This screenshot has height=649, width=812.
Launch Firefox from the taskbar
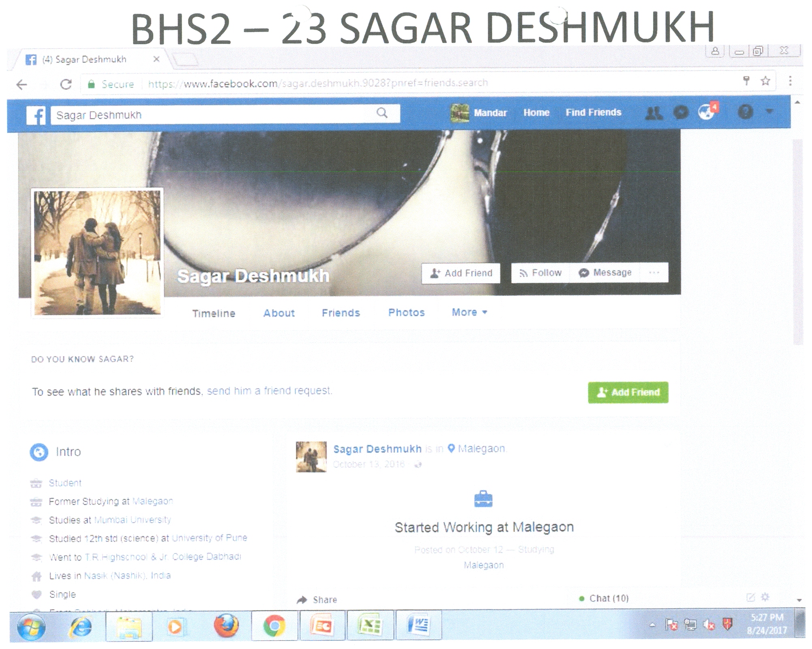pos(226,625)
